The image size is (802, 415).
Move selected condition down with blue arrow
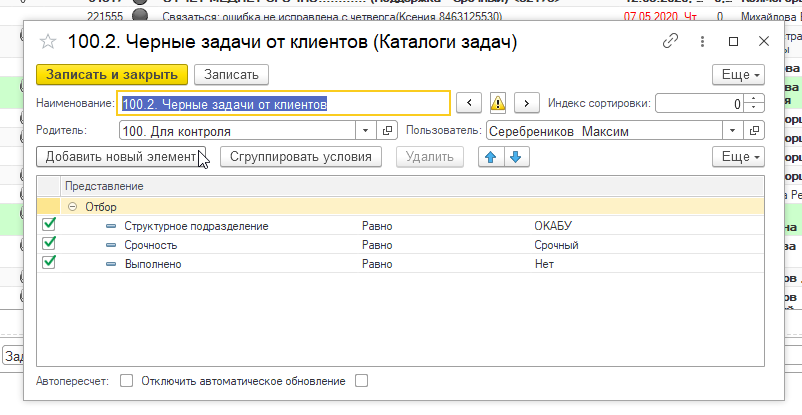click(515, 157)
